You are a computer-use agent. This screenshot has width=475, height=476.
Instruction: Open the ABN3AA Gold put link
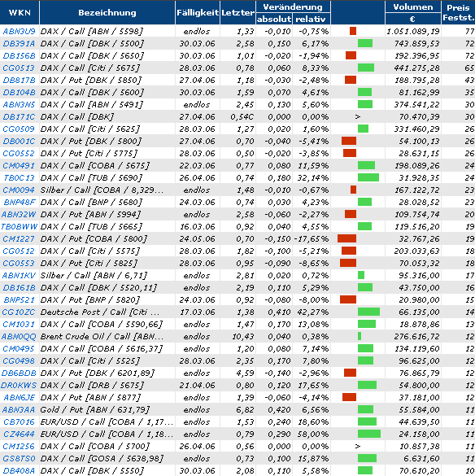[19, 410]
